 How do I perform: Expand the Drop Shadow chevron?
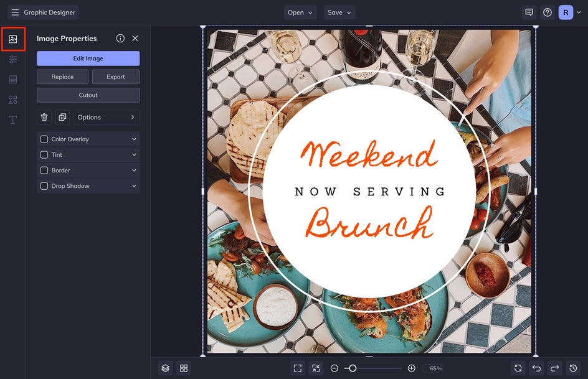pos(134,185)
